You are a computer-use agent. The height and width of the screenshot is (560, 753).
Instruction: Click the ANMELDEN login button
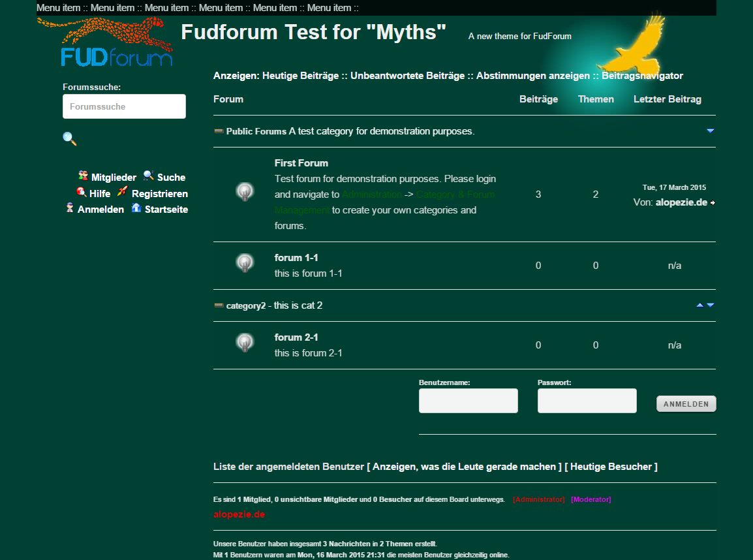686,404
